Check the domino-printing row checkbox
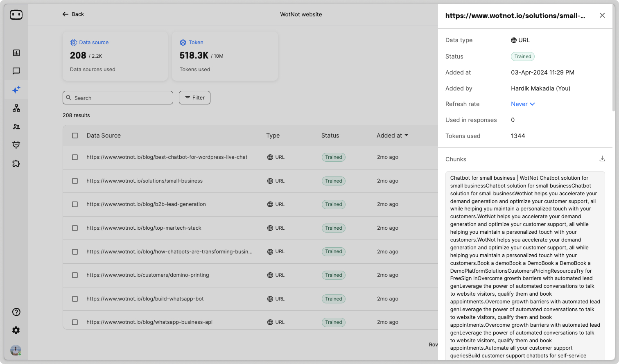This screenshot has width=619, height=364. coord(75,275)
